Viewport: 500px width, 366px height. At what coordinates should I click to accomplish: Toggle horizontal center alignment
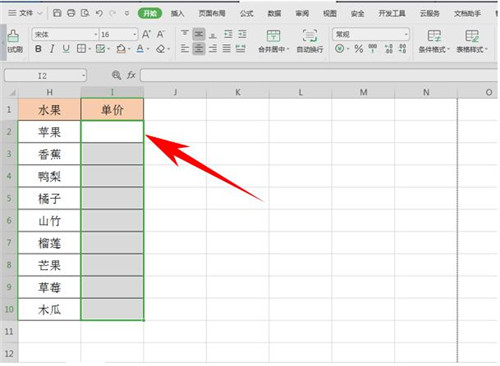point(199,49)
